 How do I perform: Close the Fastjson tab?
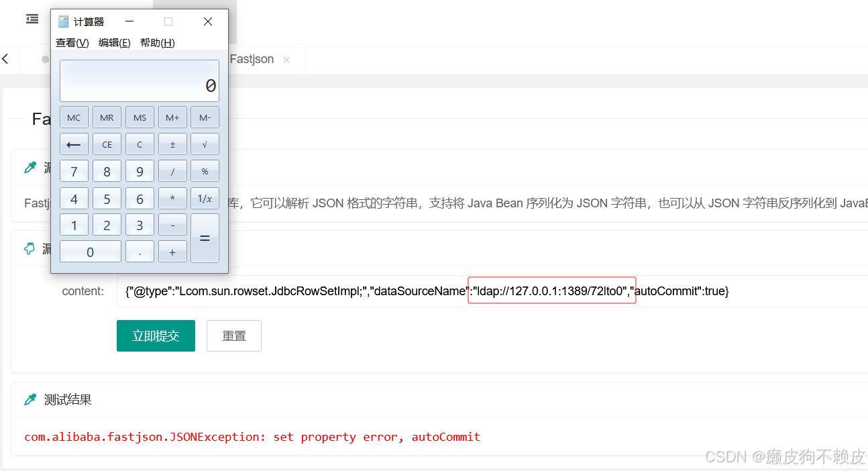[286, 60]
